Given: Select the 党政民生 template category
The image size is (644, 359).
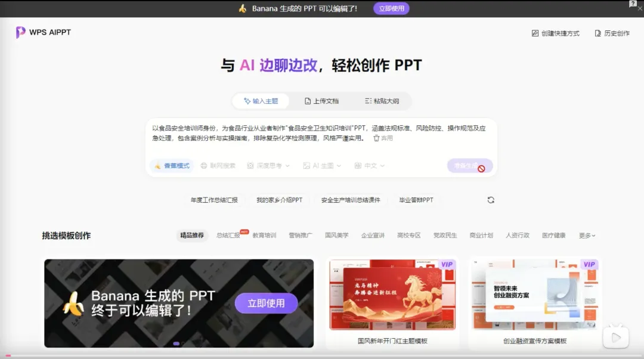Looking at the screenshot, I should pyautogui.click(x=445, y=236).
